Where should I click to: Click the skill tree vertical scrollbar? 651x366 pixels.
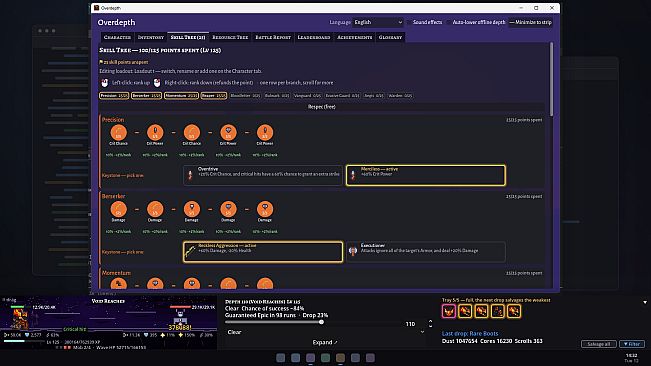coord(551,79)
